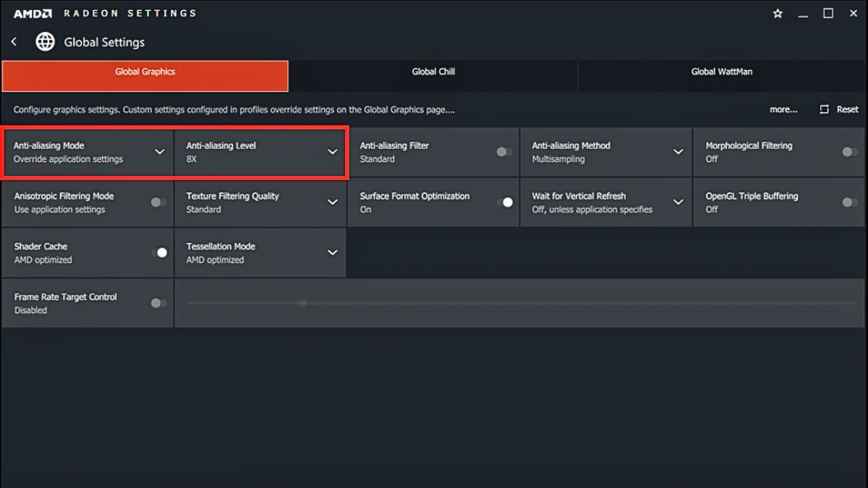The width and height of the screenshot is (868, 488).
Task: Click the favorites star icon
Action: click(778, 14)
